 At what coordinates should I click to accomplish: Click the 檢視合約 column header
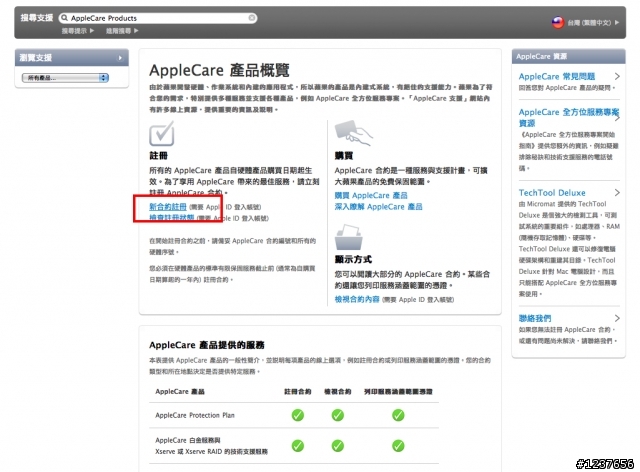(338, 392)
